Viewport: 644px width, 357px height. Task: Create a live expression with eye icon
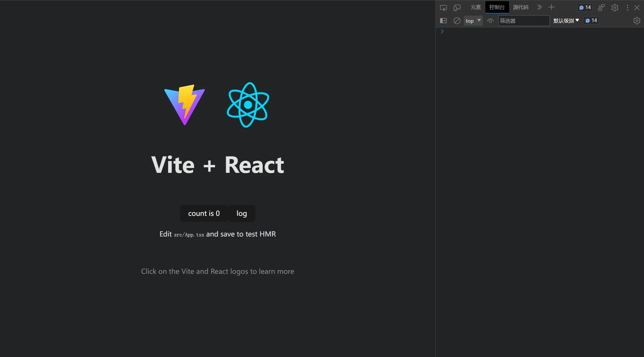[x=490, y=21]
